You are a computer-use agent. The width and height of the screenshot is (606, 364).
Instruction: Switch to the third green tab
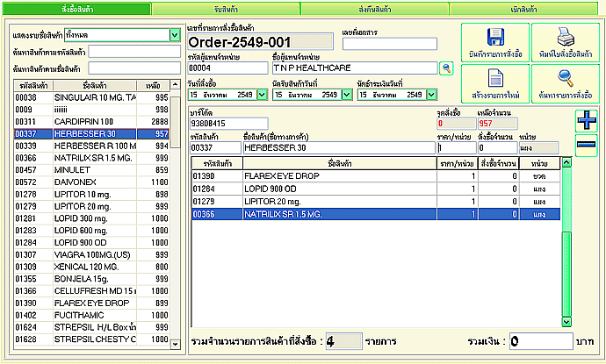374,10
